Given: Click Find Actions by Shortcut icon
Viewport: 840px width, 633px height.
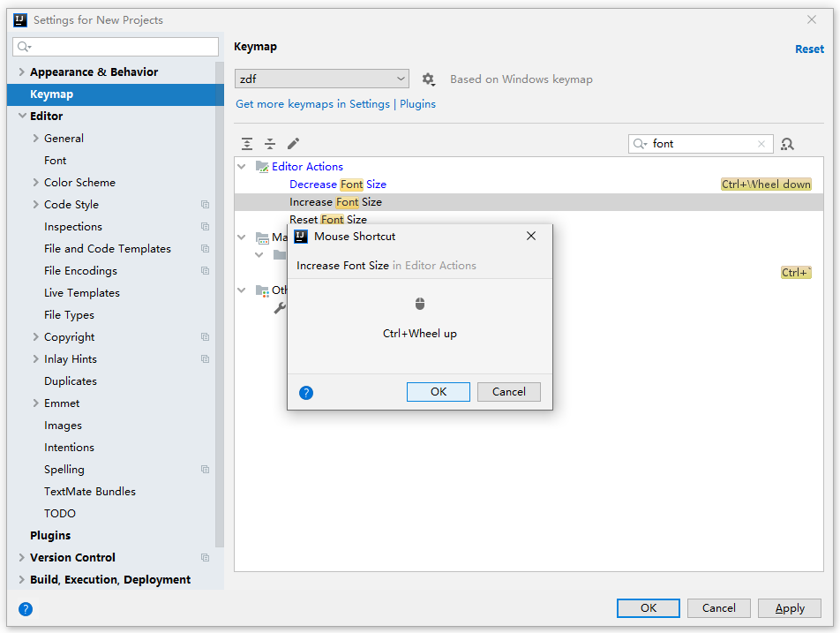Looking at the screenshot, I should (x=787, y=144).
